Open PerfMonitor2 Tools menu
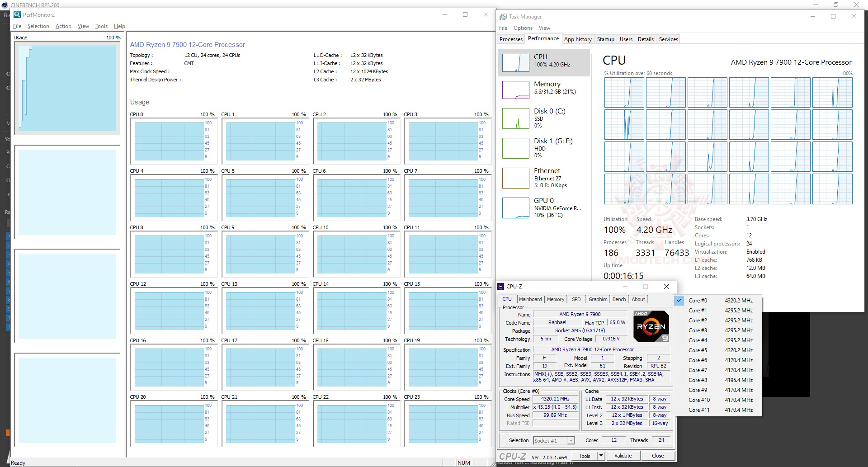Viewport: 868px width, 467px height. click(102, 26)
